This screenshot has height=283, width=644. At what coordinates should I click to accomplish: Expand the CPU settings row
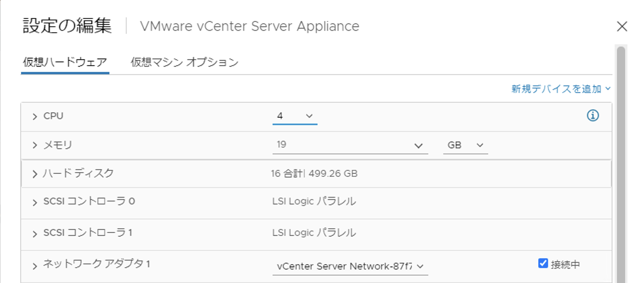pos(35,117)
